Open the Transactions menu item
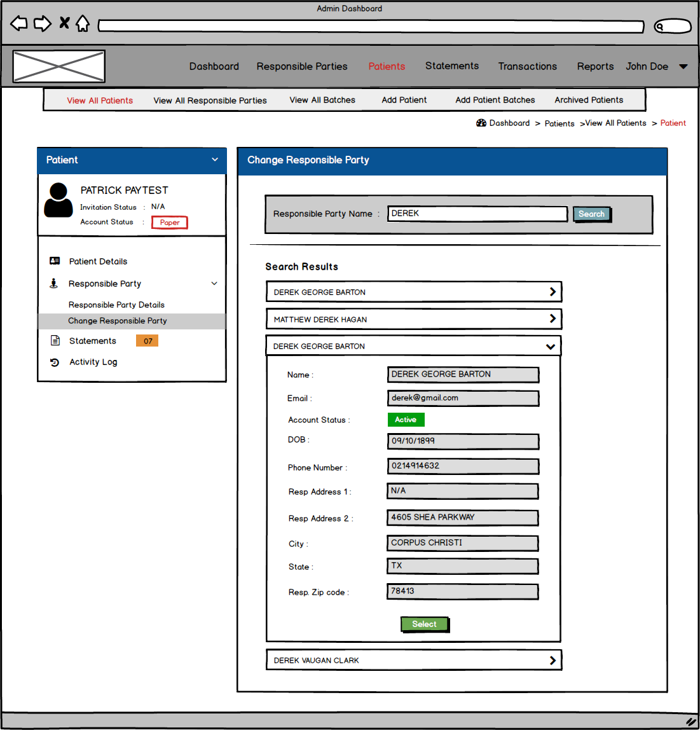 coord(527,67)
